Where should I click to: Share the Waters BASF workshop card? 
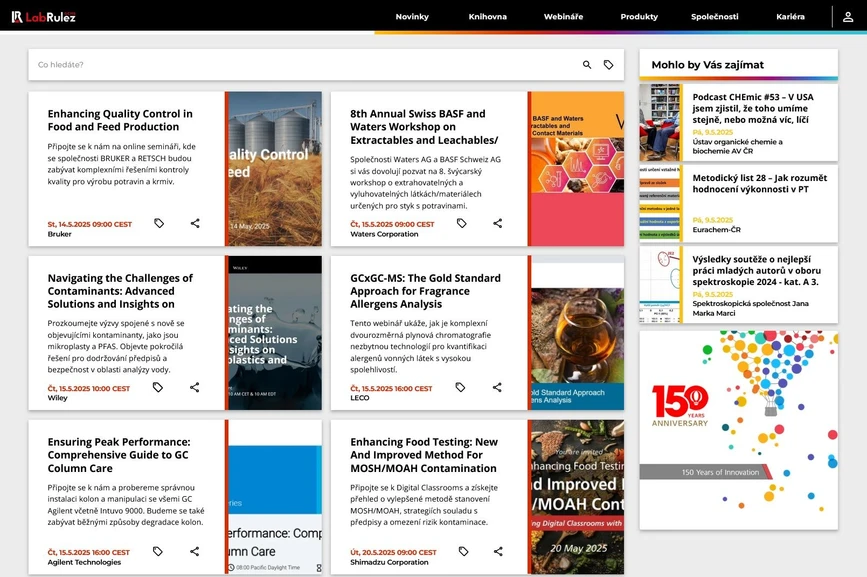pyautogui.click(x=497, y=224)
